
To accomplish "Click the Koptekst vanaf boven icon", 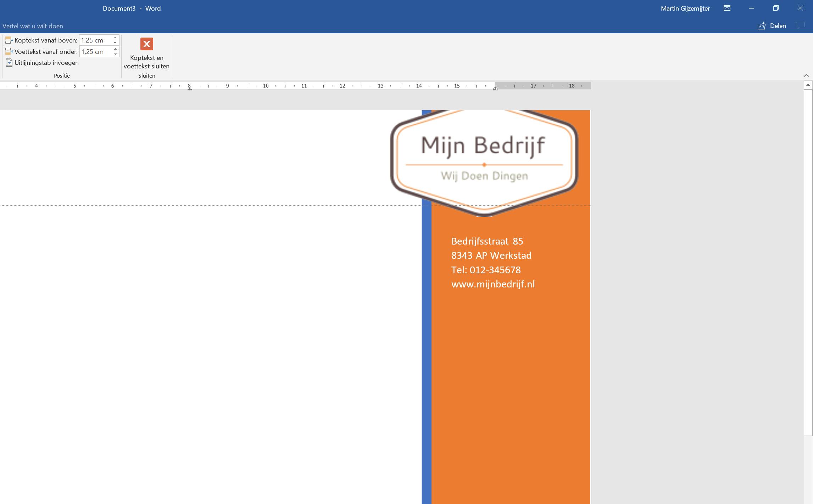I will click(9, 40).
